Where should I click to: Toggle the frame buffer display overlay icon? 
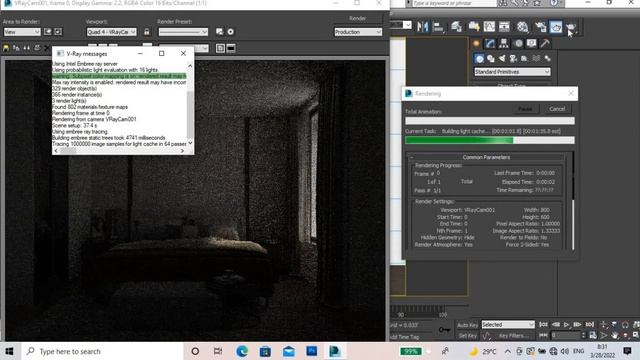[220, 48]
